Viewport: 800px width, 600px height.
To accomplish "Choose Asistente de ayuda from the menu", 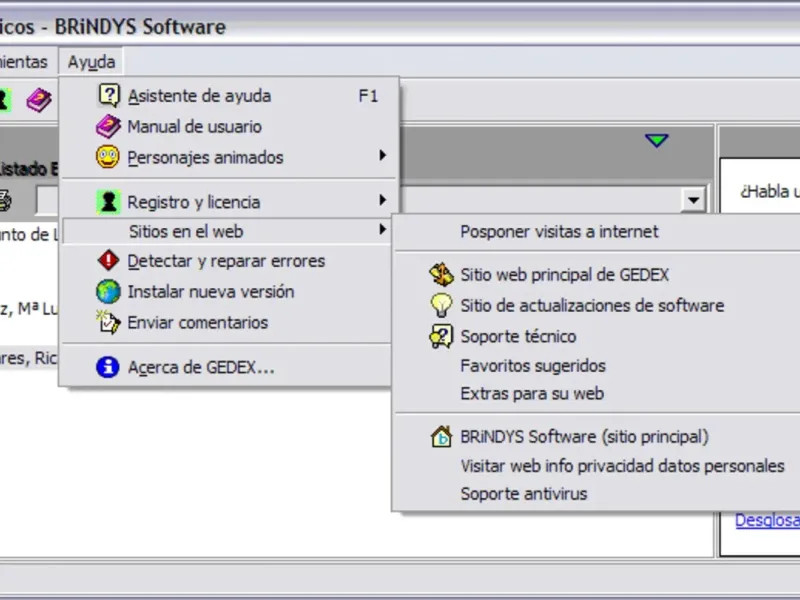I will point(228,95).
